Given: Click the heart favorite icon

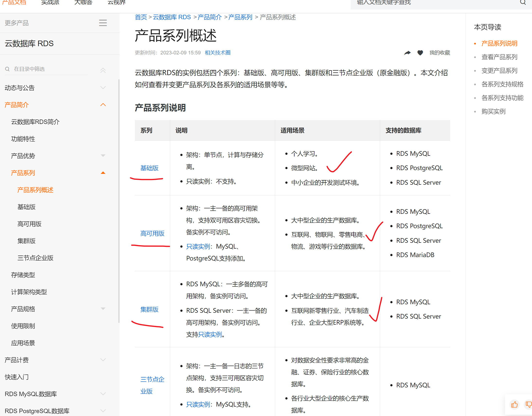Looking at the screenshot, I should coord(420,53).
